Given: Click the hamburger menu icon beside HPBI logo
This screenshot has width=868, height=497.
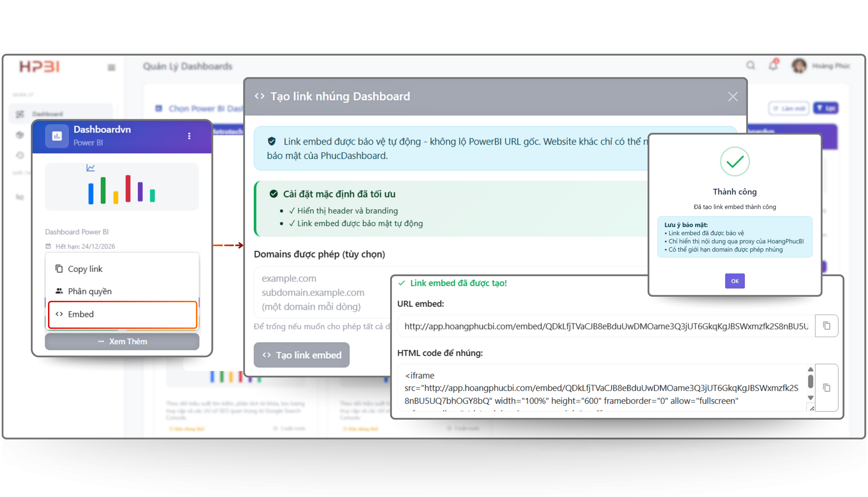Looking at the screenshot, I should pos(111,67).
